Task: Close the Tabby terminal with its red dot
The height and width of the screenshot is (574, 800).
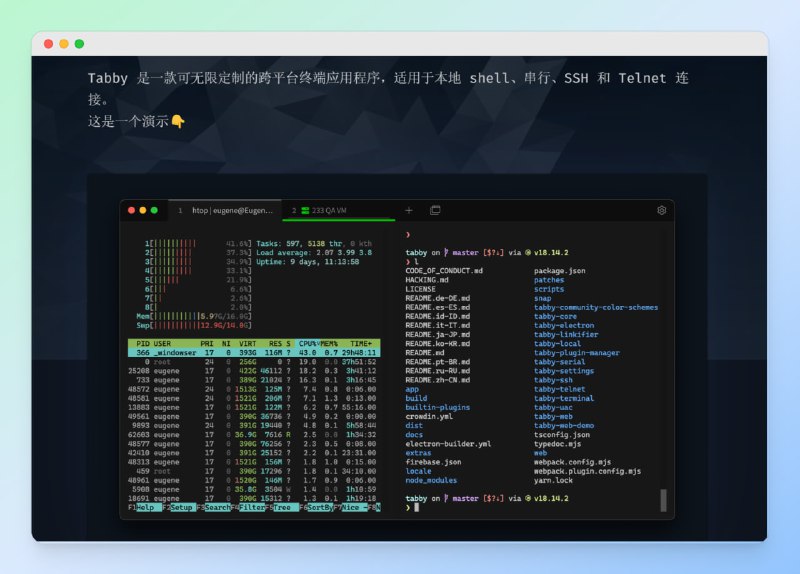Action: coord(131,210)
